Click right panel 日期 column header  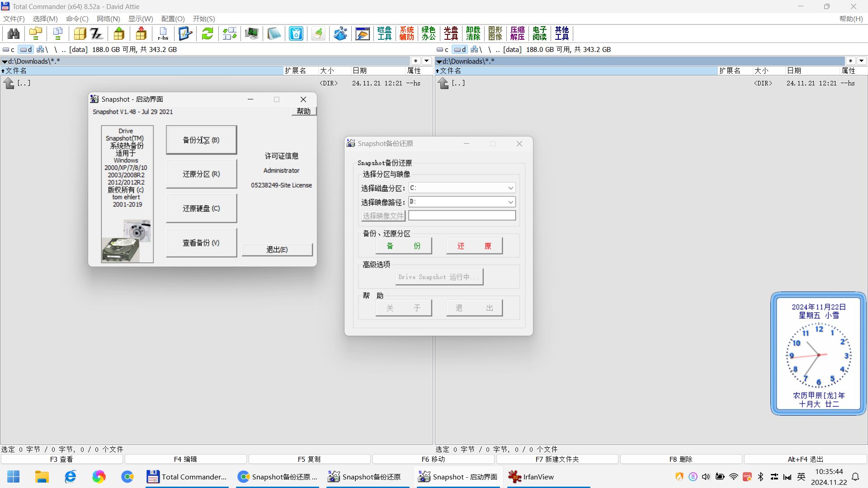812,70
